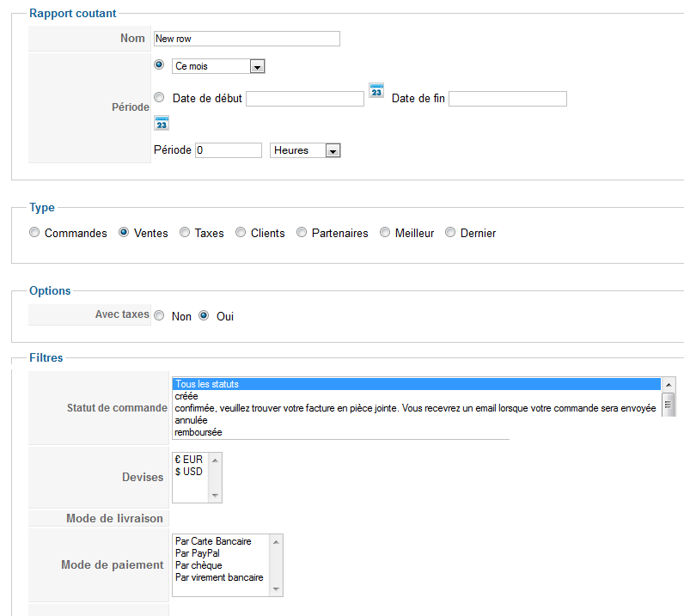Select 'annulée' in the status list
The image size is (684, 616).
(191, 420)
